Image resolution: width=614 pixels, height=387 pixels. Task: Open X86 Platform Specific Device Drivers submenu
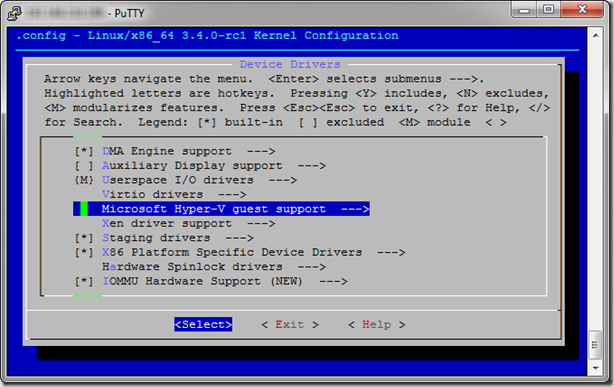pyautogui.click(x=253, y=252)
